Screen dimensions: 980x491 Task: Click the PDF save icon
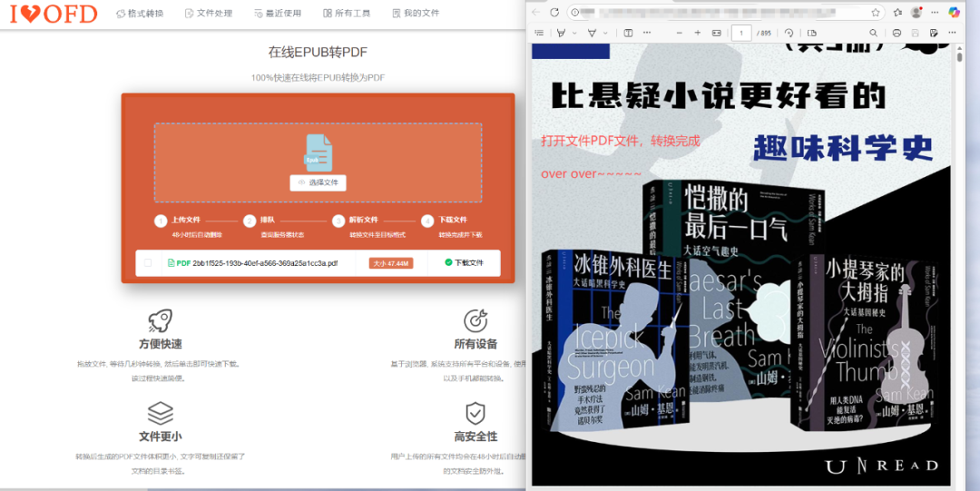click(915, 33)
